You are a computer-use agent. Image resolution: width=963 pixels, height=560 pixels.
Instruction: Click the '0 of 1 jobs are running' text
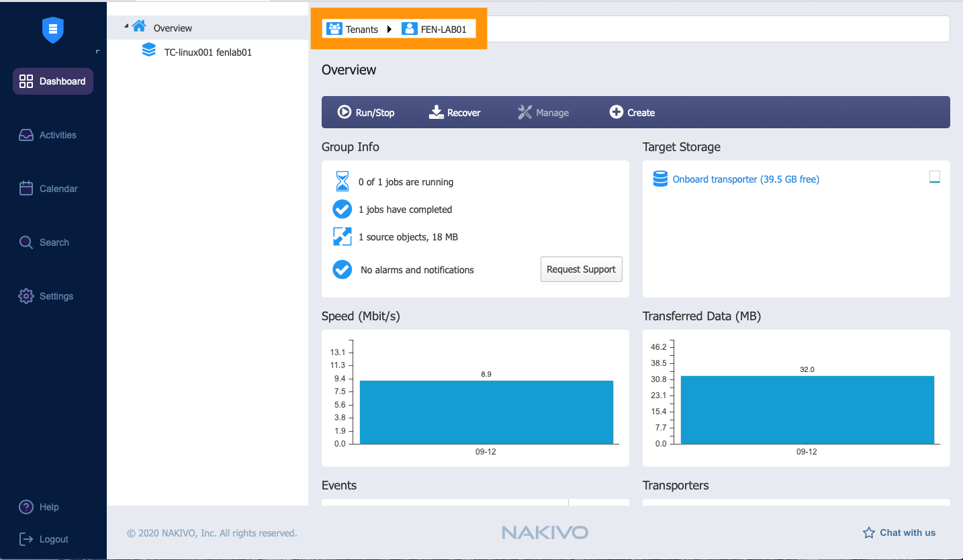[x=406, y=182]
